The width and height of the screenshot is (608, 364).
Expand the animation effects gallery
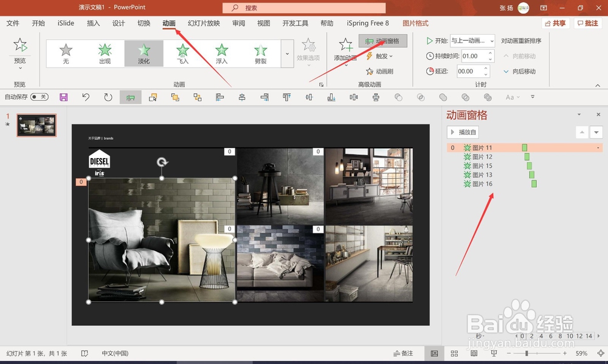[288, 54]
